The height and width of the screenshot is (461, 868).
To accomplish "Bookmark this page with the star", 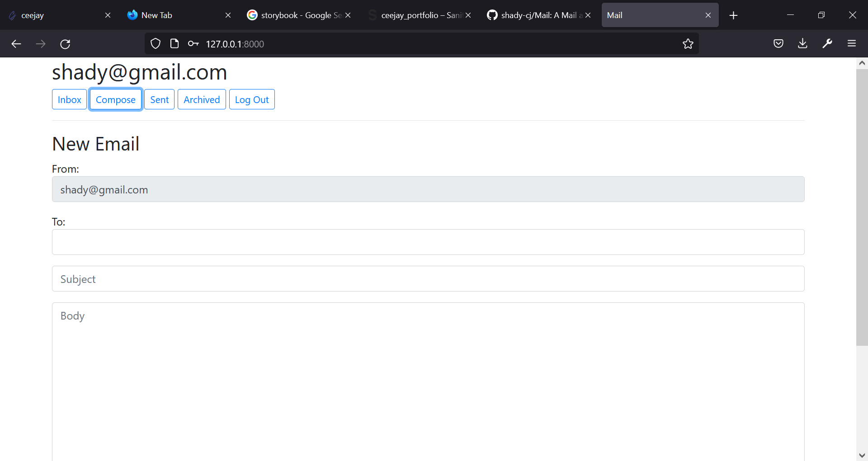I will (x=688, y=44).
